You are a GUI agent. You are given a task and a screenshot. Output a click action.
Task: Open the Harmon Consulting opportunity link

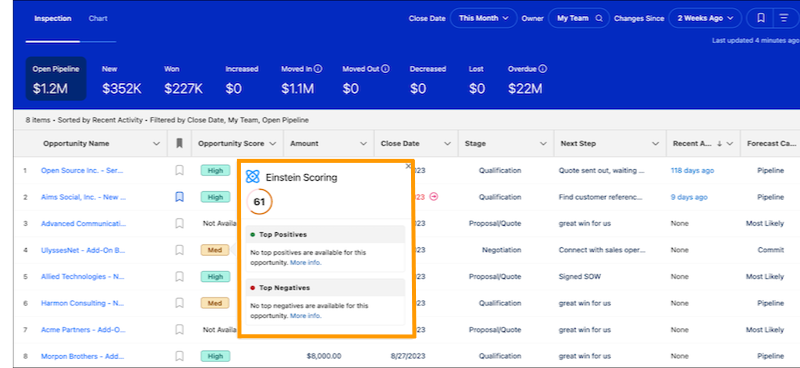(83, 303)
